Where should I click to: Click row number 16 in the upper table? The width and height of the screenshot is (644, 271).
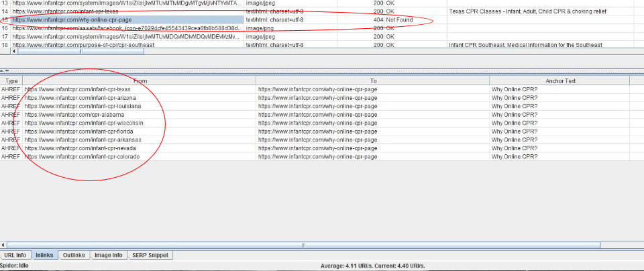pyautogui.click(x=5, y=28)
